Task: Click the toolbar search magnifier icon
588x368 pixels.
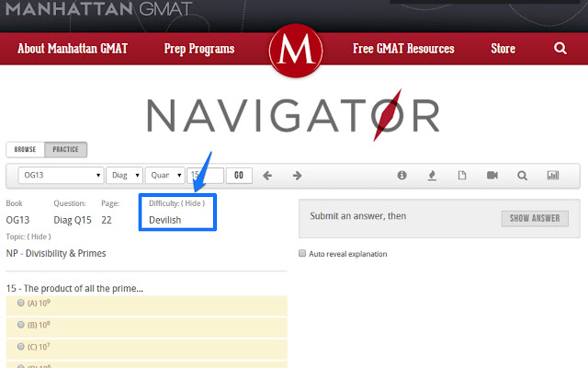Action: pyautogui.click(x=523, y=176)
